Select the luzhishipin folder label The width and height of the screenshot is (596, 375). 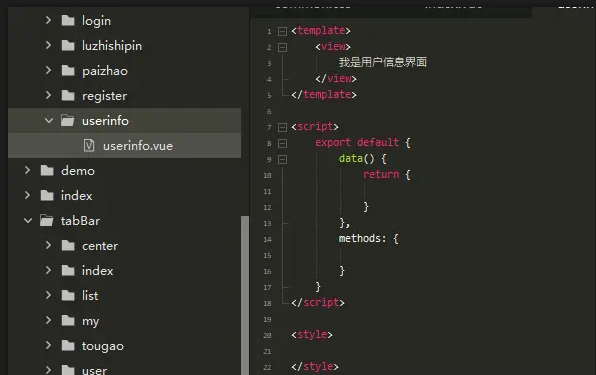point(112,46)
